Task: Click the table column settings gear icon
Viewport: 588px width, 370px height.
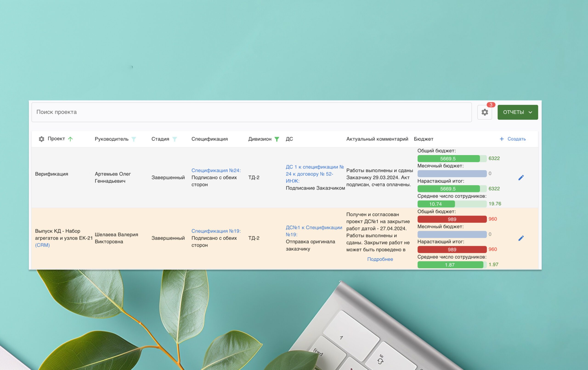Action: tap(42, 139)
